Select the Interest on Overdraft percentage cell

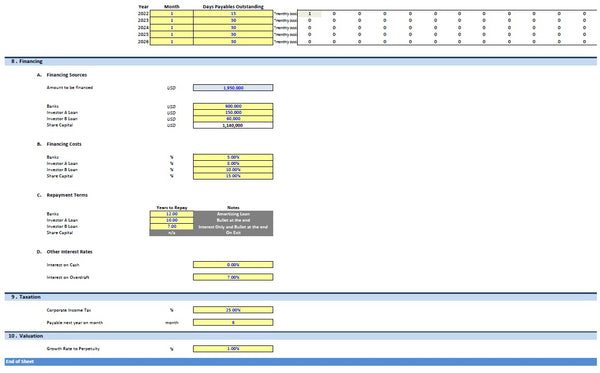tap(233, 277)
